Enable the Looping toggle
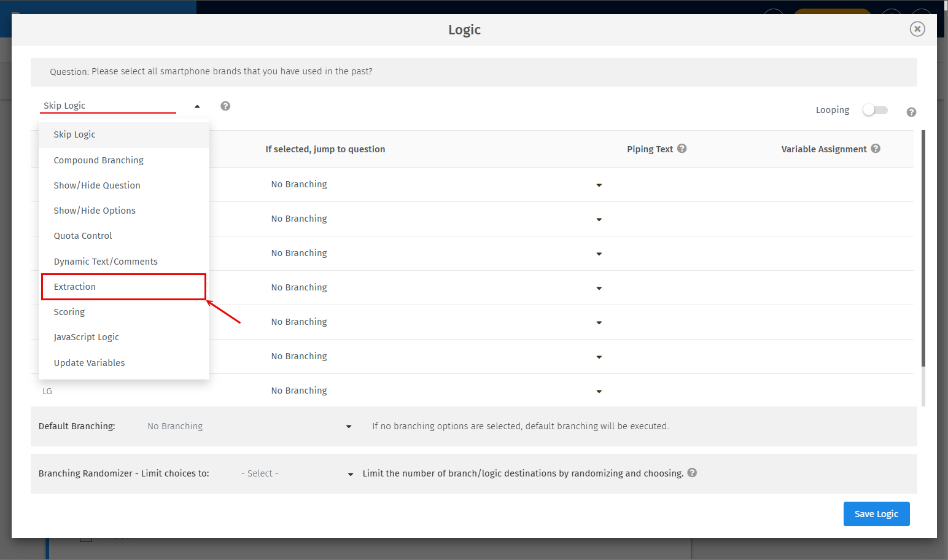 874,109
